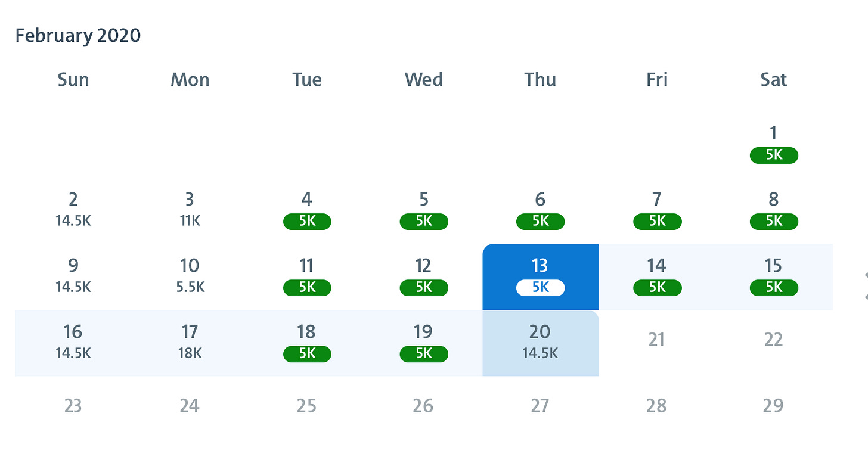This screenshot has width=868, height=460.
Task: Pick February 12 with 5K badge
Action: [x=423, y=277]
